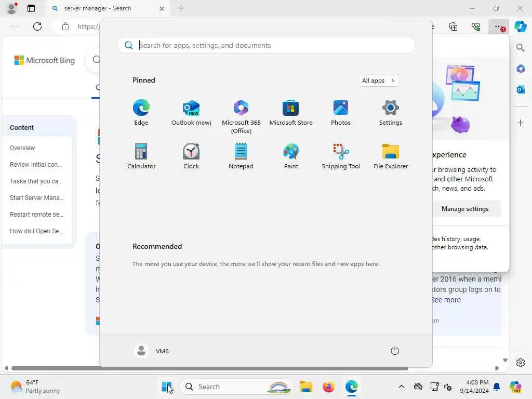Open Microsoft Store pinned app
The width and height of the screenshot is (532, 399).
pos(291,113)
